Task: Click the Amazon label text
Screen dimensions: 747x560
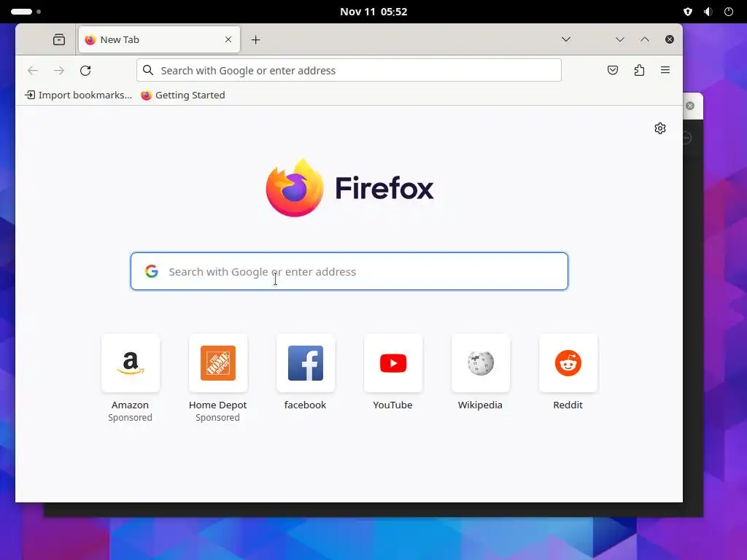Action: coord(130,405)
